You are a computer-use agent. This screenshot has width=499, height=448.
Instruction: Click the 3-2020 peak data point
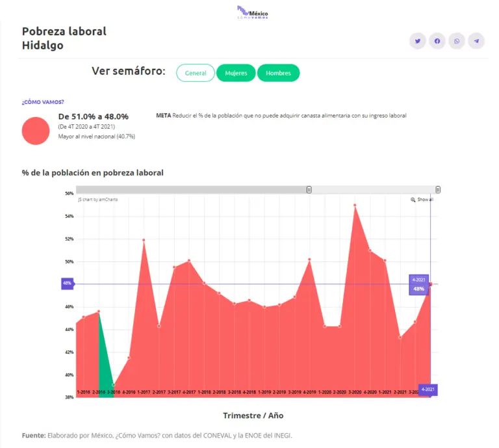tap(355, 205)
